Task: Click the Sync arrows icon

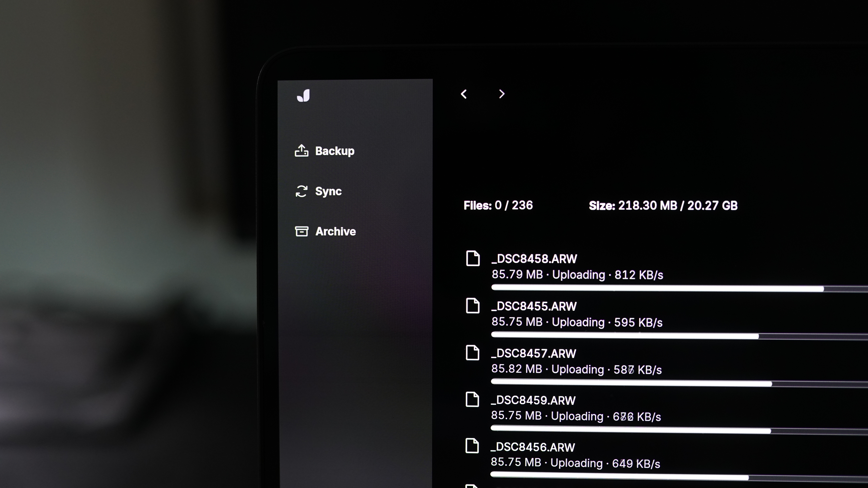Action: 302,191
